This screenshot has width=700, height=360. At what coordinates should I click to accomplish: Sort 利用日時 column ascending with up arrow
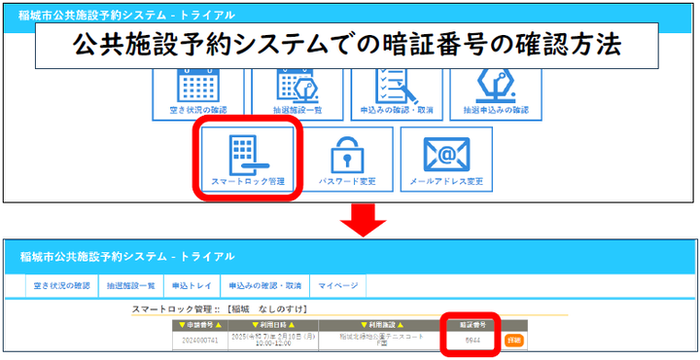tap(291, 325)
